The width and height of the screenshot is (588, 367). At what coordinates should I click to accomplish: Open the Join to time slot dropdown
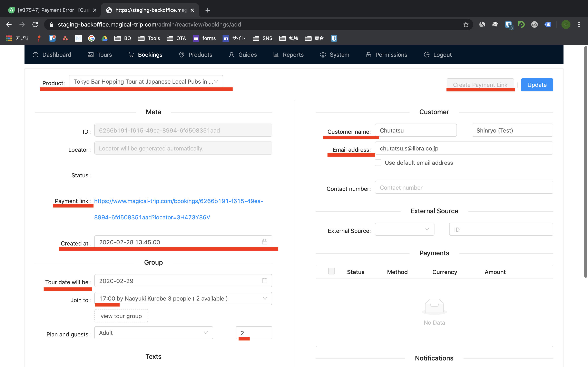183,298
